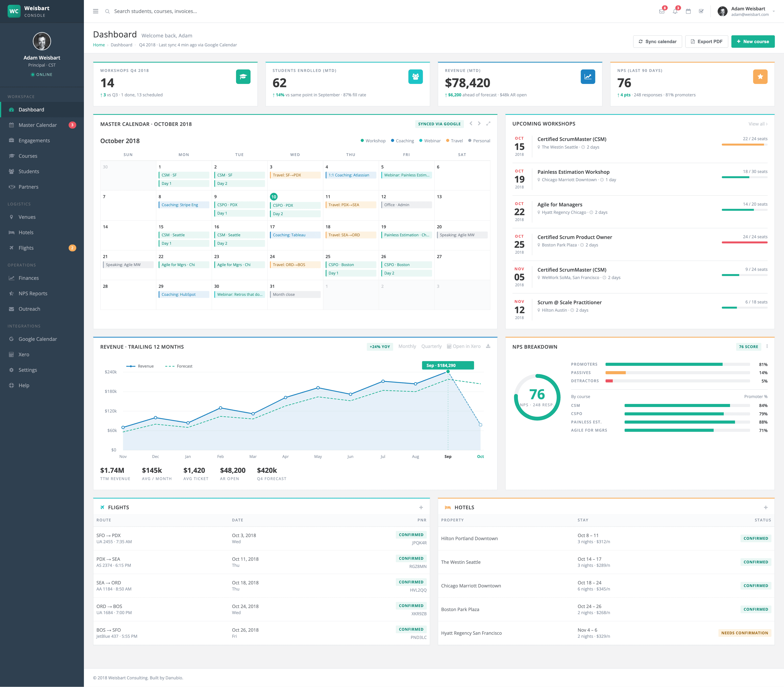Go to previous month in Master Calendar
This screenshot has width=784, height=687.
click(x=471, y=123)
